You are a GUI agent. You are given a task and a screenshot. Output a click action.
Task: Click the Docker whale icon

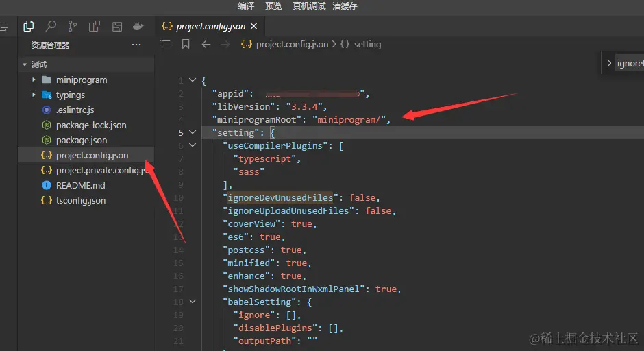point(138,27)
